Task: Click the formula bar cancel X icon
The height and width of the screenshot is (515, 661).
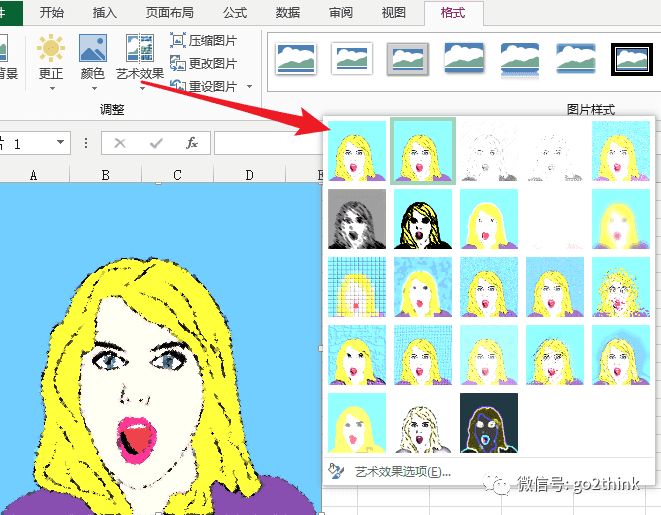Action: pyautogui.click(x=120, y=143)
